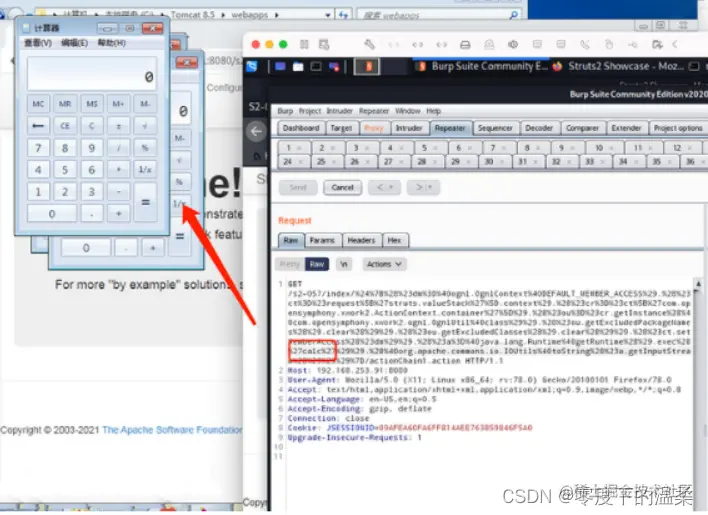Switch to the Sequencer tab

point(495,128)
